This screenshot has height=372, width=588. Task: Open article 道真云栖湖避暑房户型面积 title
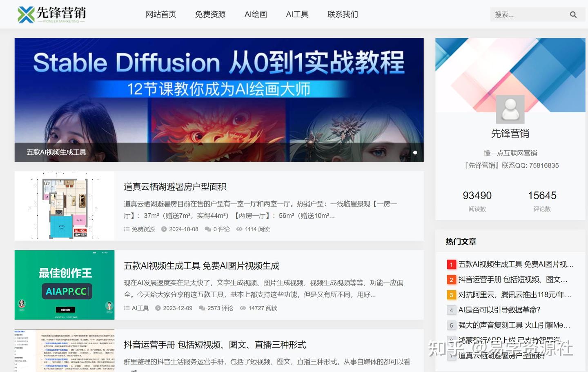175,187
